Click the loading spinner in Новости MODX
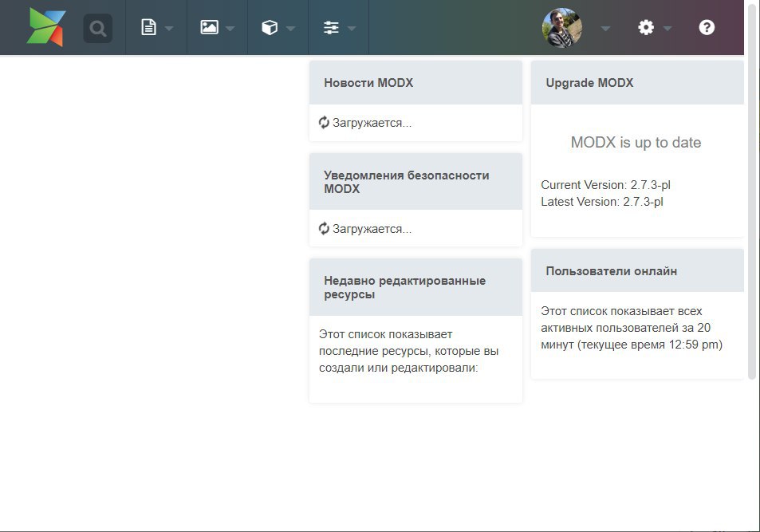 tap(324, 123)
